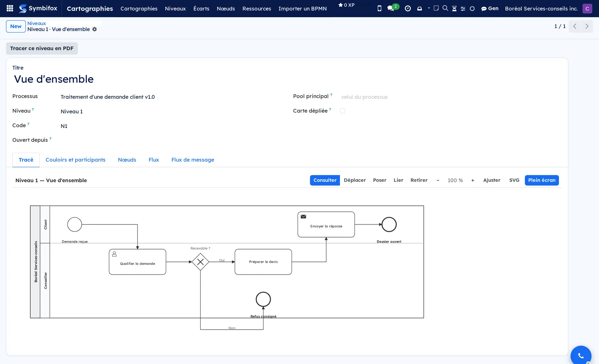Viewport: 599px width, 364px height.
Task: Open the sticky note icon
Action: (x=436, y=8)
